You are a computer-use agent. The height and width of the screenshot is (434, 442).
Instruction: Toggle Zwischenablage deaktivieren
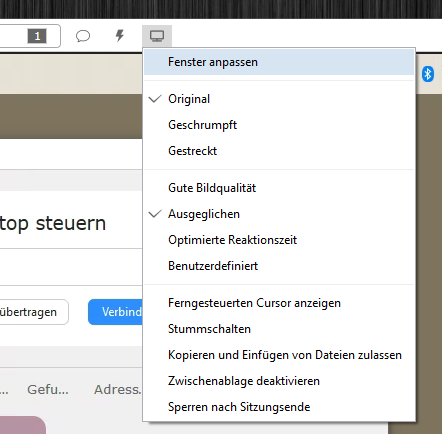pyautogui.click(x=279, y=381)
